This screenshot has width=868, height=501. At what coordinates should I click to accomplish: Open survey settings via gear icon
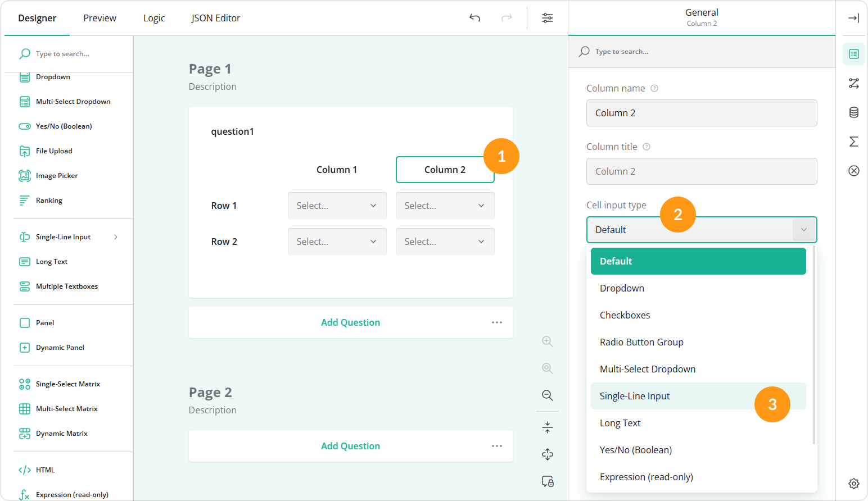(x=853, y=483)
